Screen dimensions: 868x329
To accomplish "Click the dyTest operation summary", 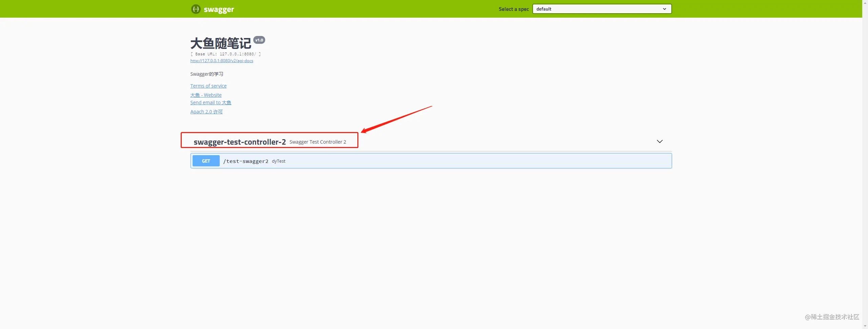I will click(279, 161).
